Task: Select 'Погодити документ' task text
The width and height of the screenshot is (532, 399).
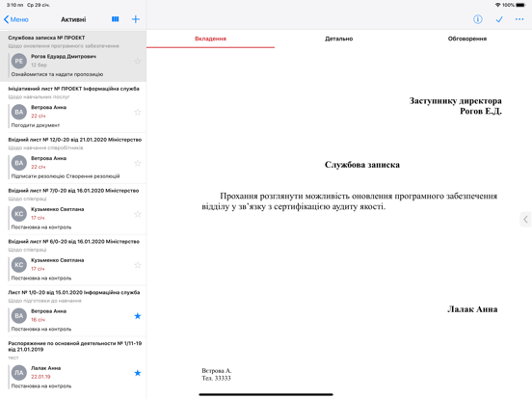Action: click(36, 125)
